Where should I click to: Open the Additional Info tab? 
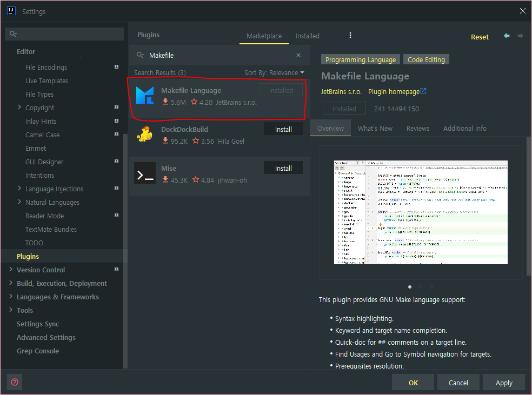[x=465, y=128]
